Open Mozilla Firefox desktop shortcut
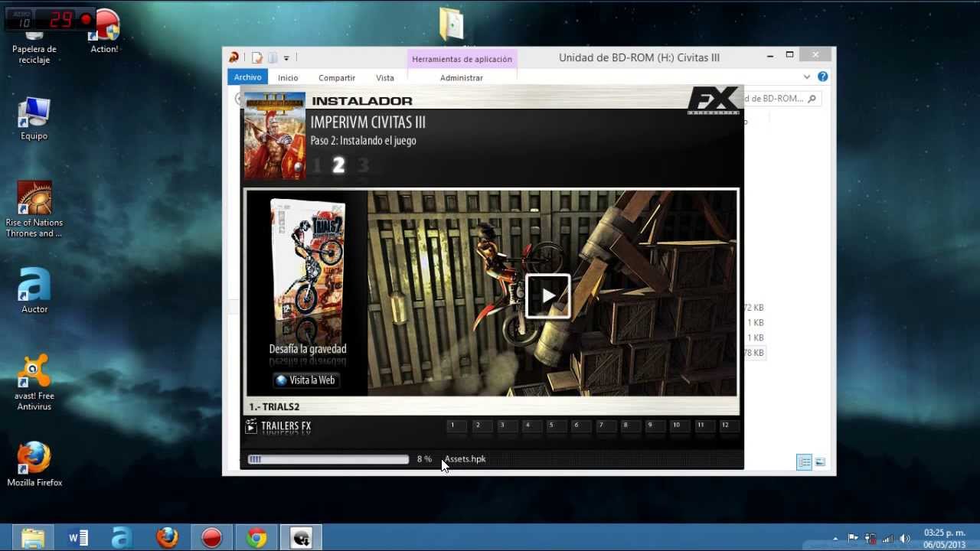980x551 pixels. coord(34,464)
